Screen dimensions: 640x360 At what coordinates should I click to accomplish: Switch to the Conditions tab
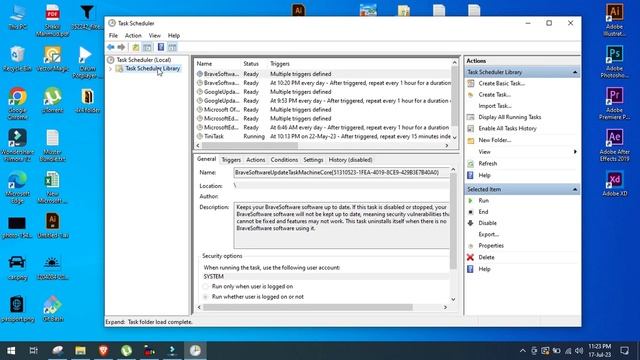coord(284,160)
